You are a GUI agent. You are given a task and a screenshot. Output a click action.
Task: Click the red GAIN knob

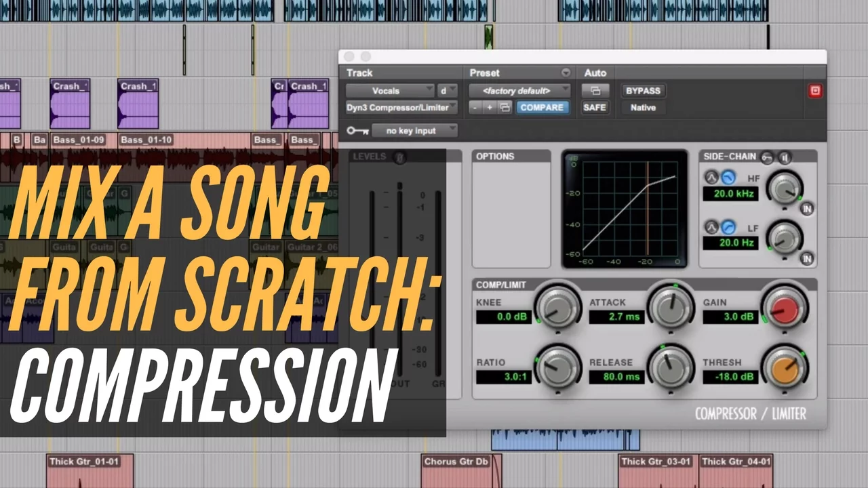784,306
